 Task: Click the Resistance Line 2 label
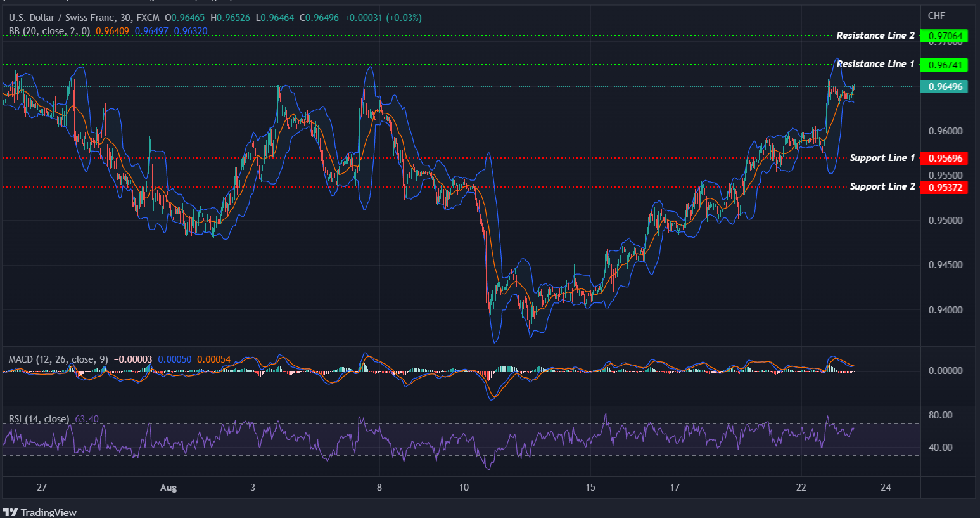click(x=876, y=36)
